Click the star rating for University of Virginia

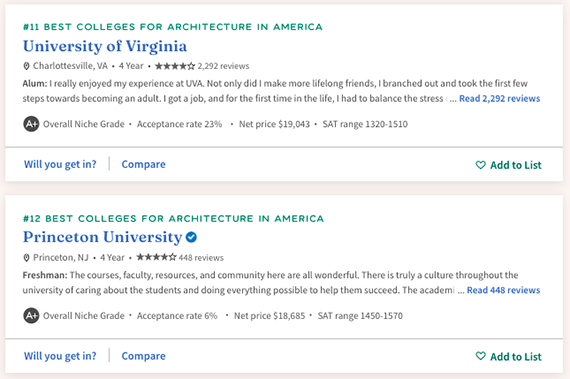coord(175,66)
